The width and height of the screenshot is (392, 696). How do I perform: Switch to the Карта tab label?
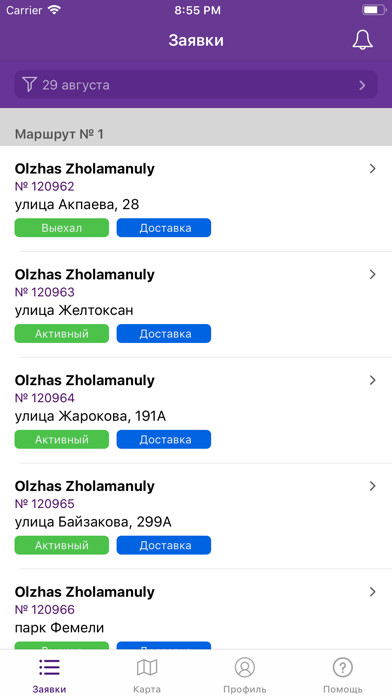pos(147,689)
